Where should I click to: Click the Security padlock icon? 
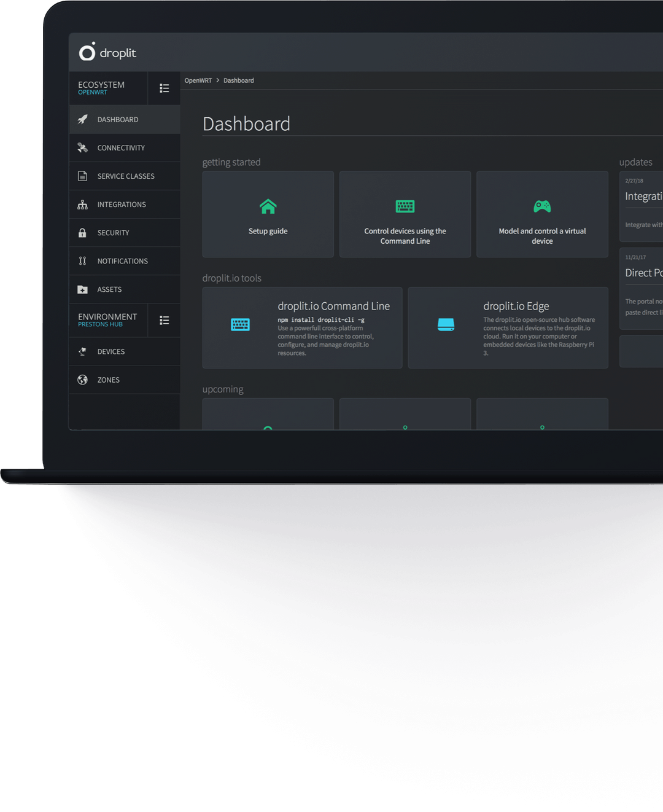pos(83,232)
